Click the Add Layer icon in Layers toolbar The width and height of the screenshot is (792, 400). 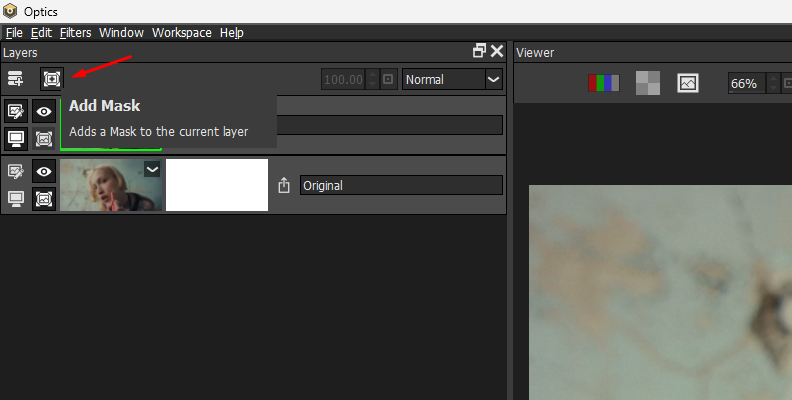15,79
